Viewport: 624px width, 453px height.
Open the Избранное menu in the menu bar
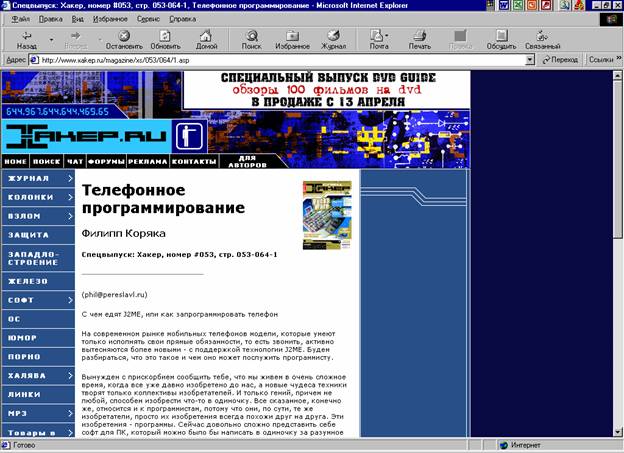[110, 19]
